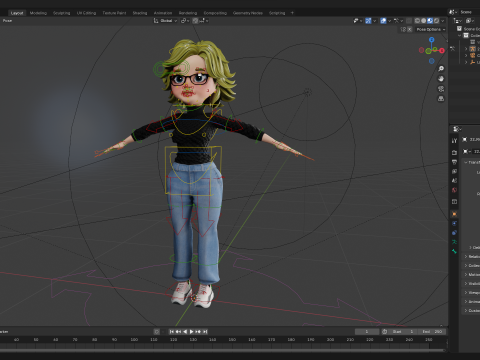Switch to the UV Editing workspace
480x360 pixels.
tap(86, 13)
